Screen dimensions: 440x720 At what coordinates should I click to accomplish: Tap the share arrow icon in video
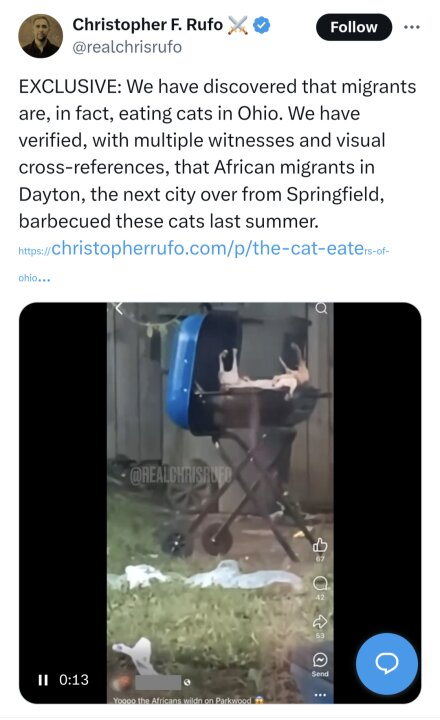320,622
